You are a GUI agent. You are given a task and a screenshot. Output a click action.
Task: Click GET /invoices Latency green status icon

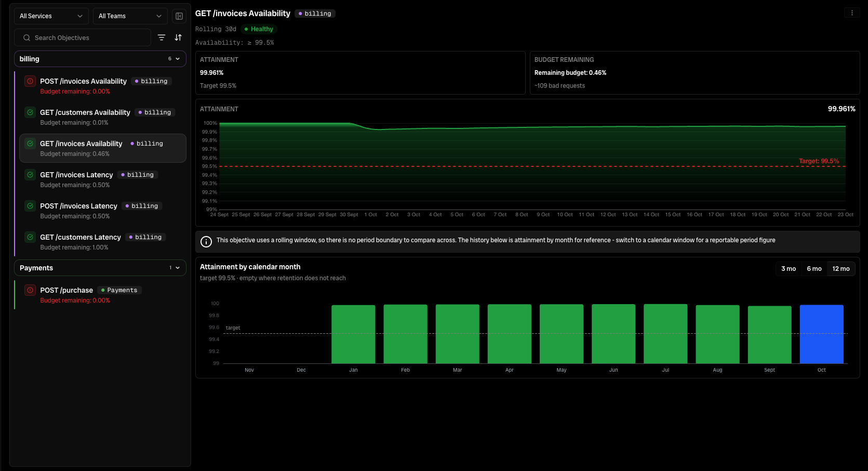point(30,175)
